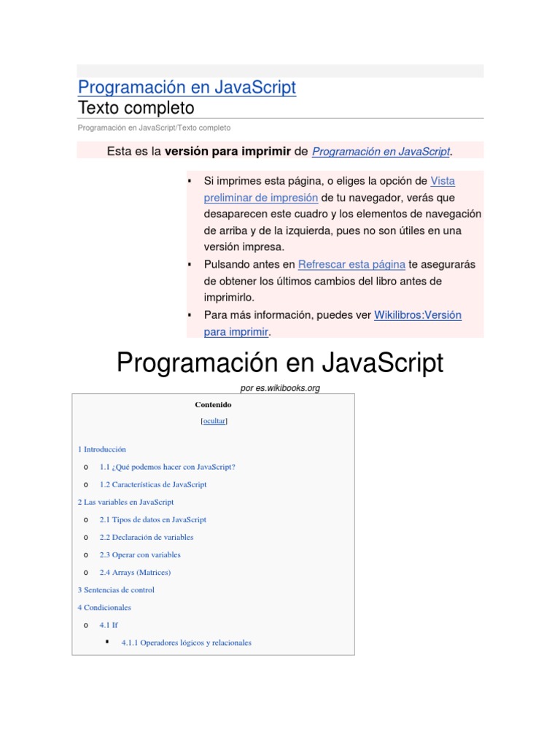560x747 pixels.
Task: Click the large centered Programación en JavaScript title
Action: click(x=280, y=363)
